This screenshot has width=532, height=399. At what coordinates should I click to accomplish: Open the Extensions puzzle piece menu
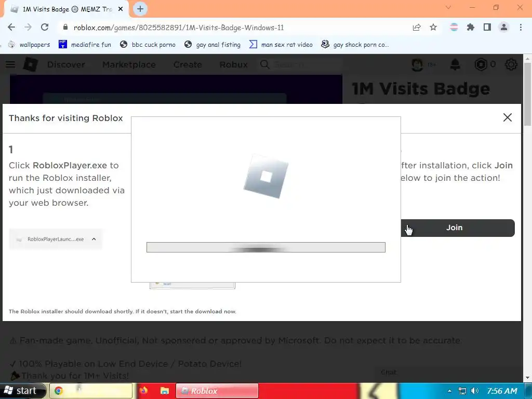[x=470, y=28]
